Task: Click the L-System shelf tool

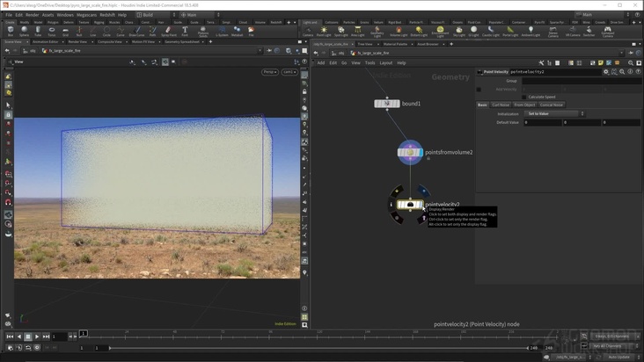Action: (x=222, y=31)
